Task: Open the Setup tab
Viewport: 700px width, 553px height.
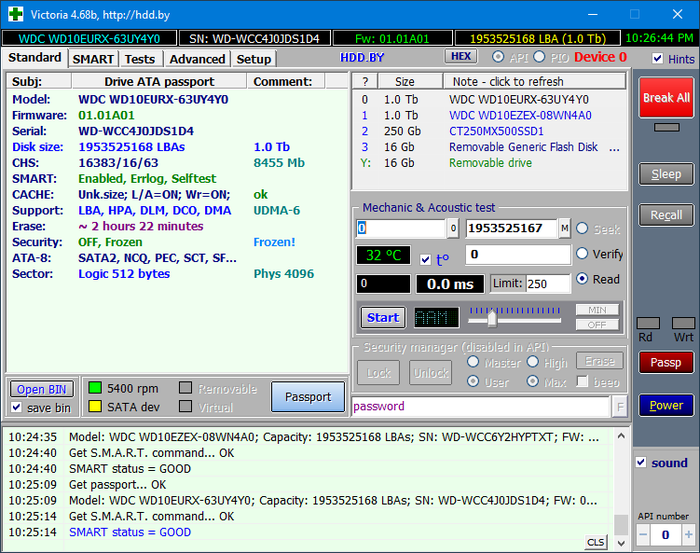Action: point(254,59)
